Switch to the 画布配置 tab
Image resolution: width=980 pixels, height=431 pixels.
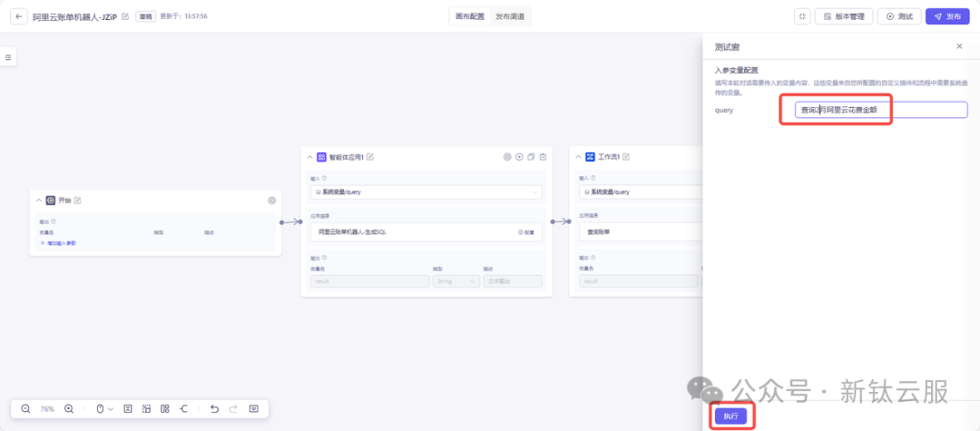tap(470, 16)
